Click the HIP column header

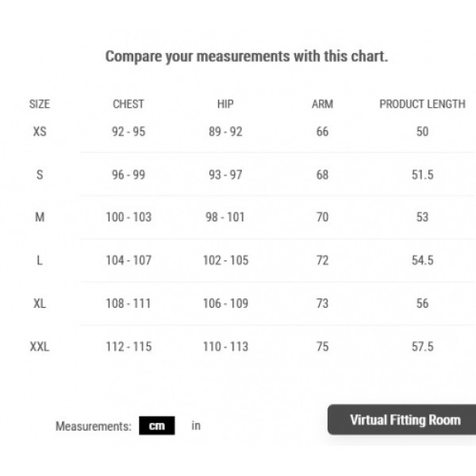point(225,104)
